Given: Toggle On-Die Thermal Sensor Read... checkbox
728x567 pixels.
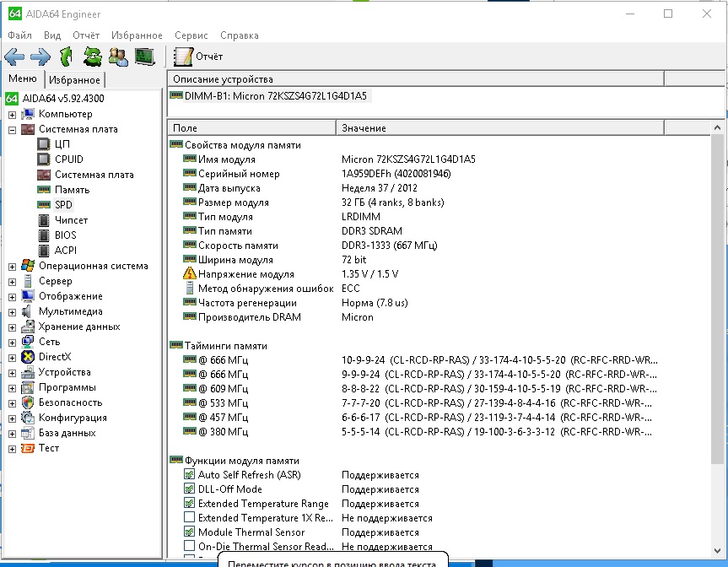Looking at the screenshot, I should point(189,546).
